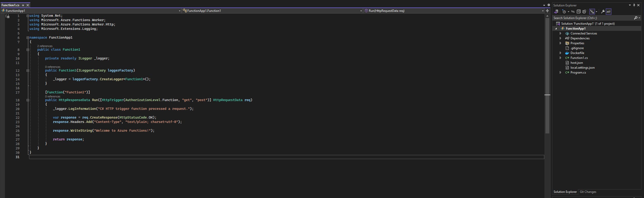The image size is (644, 198).
Task: Pin the Function1.cs tab
Action: point(23,5)
